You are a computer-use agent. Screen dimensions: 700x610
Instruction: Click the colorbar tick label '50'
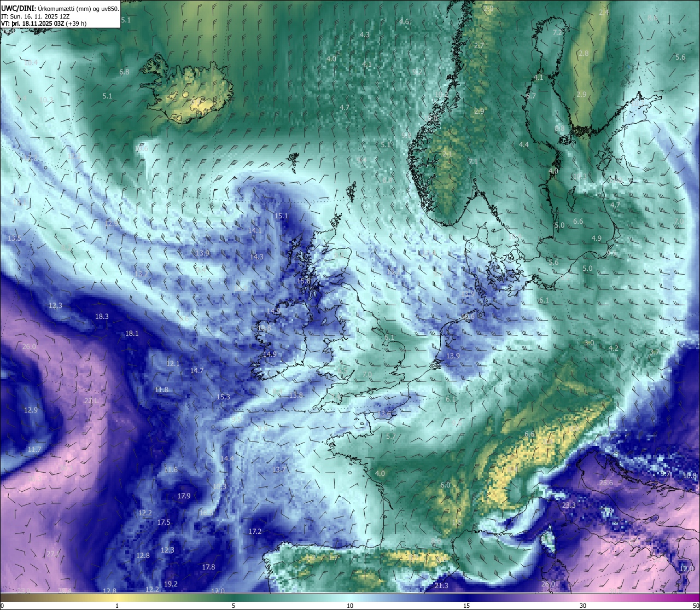coord(695,606)
